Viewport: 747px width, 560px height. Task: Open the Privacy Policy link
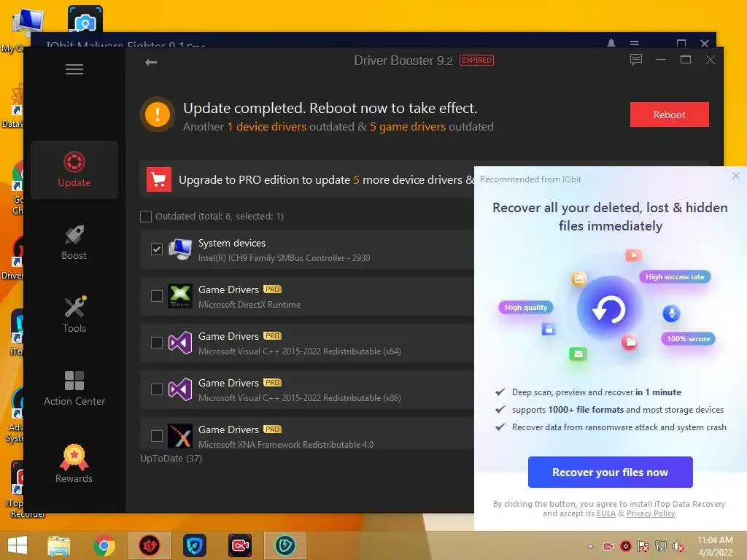651,513
